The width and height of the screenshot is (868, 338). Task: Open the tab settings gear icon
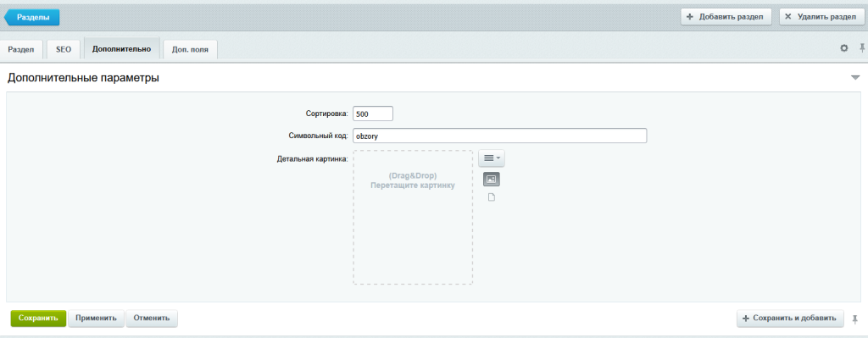coord(844,48)
